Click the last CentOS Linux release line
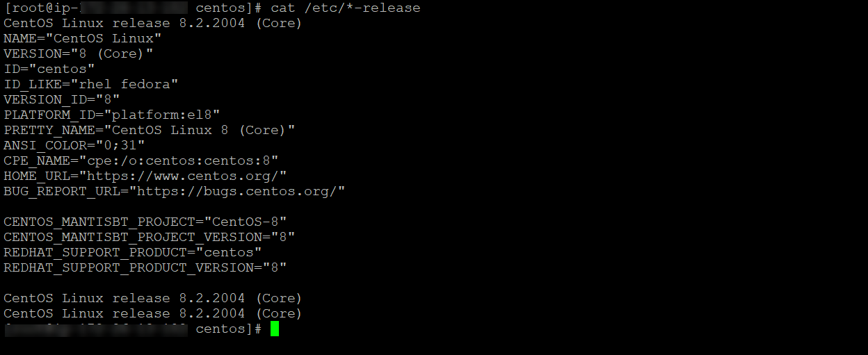 153,313
